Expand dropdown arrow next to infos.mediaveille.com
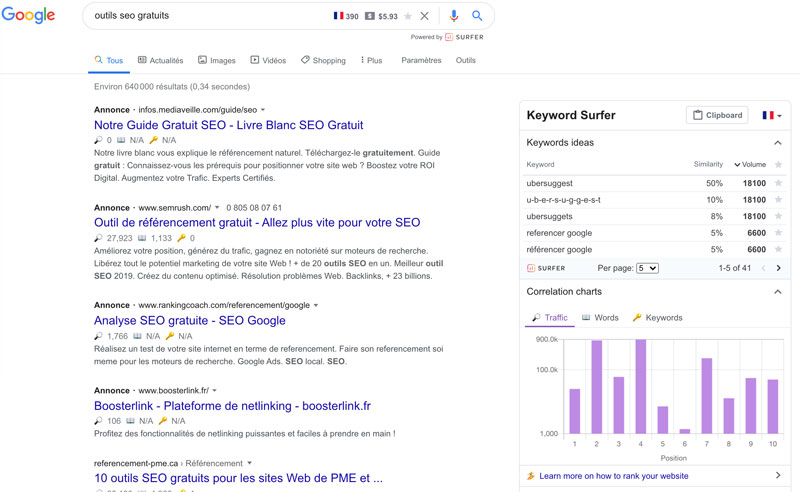 (263, 110)
